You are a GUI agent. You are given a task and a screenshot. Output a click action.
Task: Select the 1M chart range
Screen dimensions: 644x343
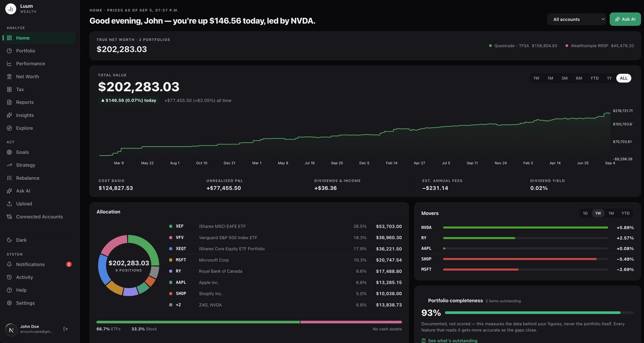tap(551, 78)
